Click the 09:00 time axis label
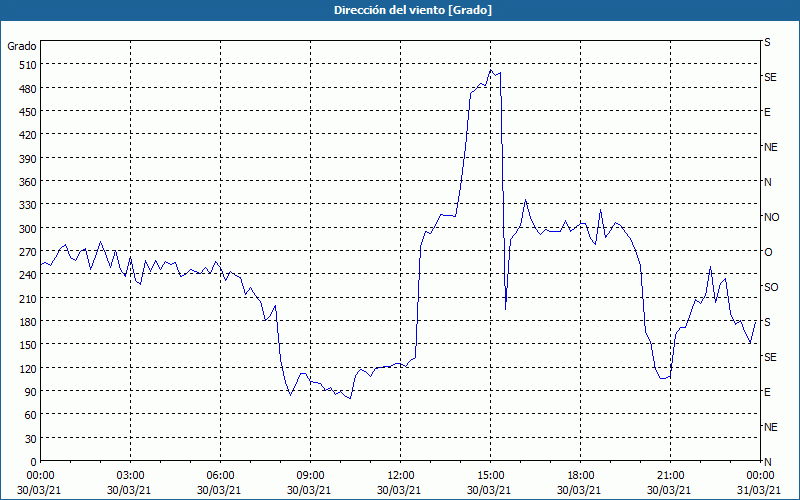The height and width of the screenshot is (500, 800). pos(310,476)
